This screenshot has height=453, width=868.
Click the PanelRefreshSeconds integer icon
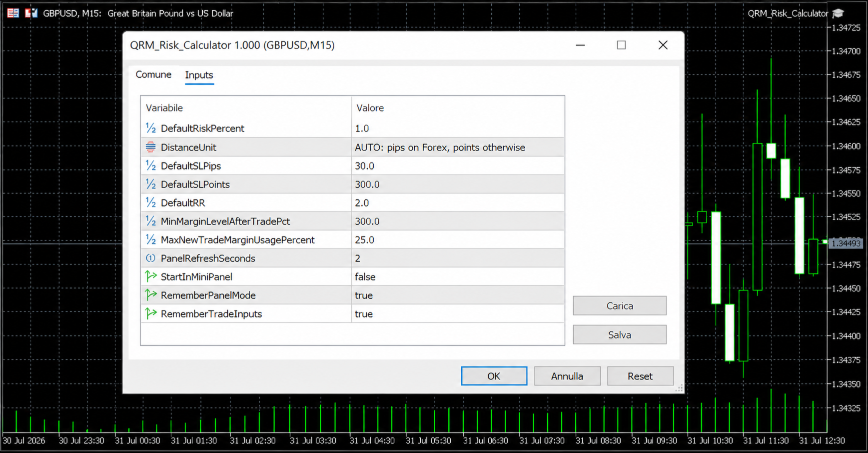pos(150,258)
